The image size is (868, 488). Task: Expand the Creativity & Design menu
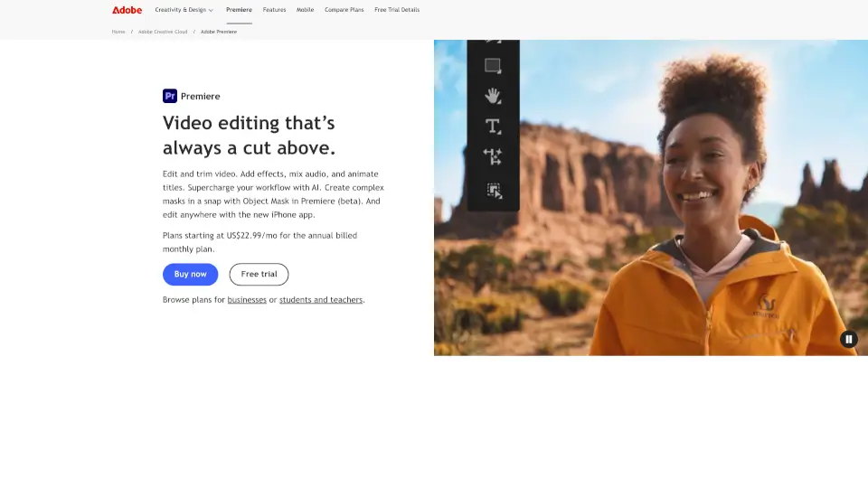tap(184, 10)
